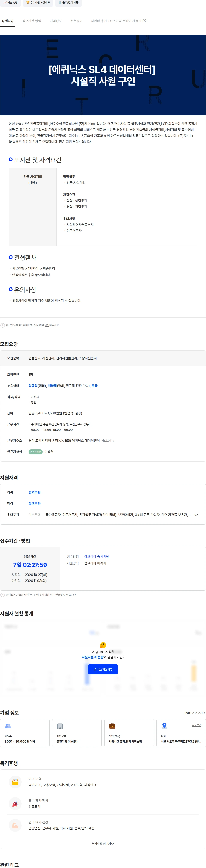206x868 pixels.
Task: Select the 우수사원 포상제도 tag chip
Action: (38, 3)
